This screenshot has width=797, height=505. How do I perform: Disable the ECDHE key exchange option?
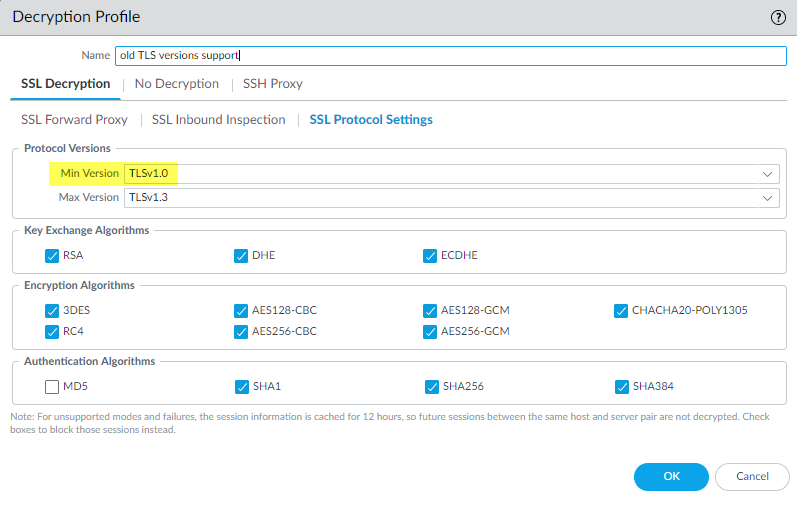[x=430, y=255]
